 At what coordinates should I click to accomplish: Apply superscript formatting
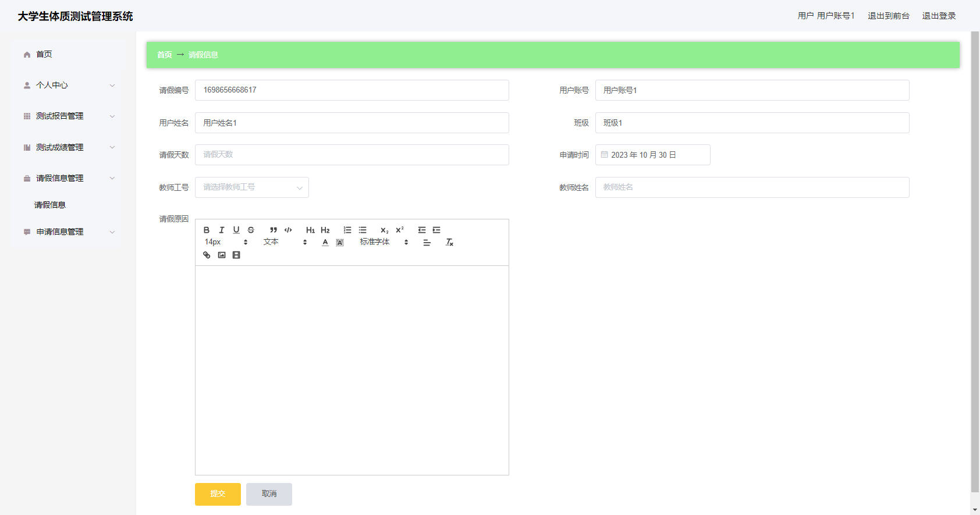point(400,230)
